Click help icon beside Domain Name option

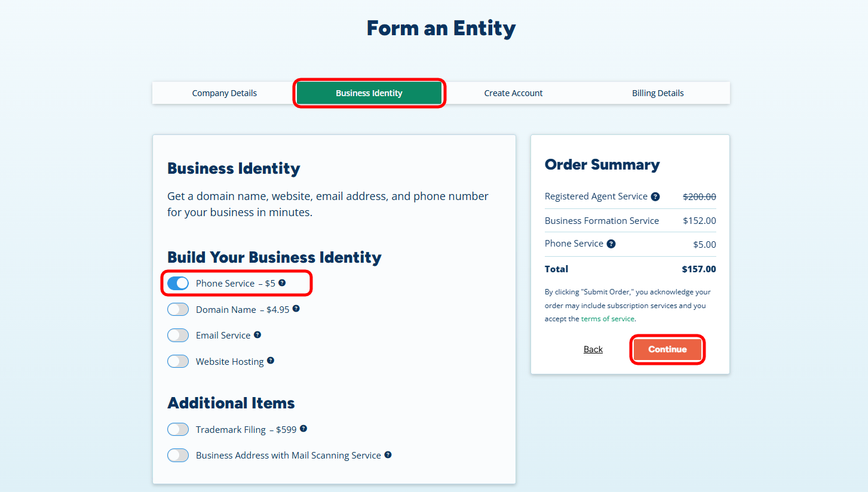click(x=296, y=309)
